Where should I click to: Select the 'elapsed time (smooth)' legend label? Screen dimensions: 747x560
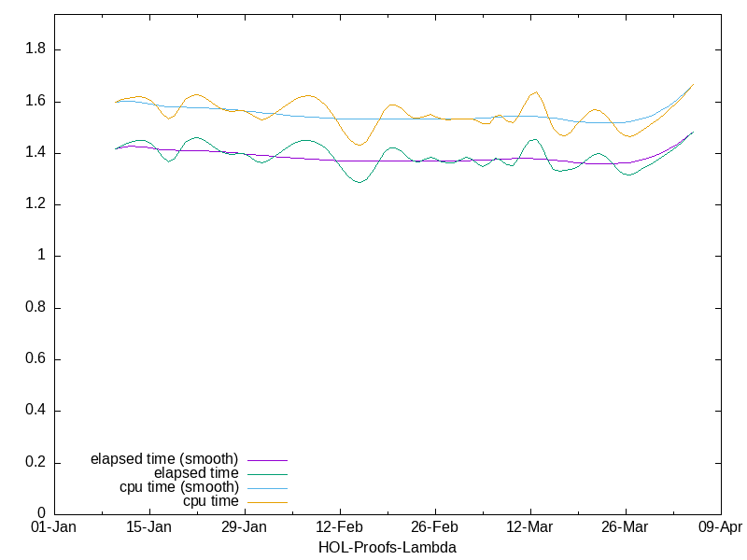click(164, 459)
